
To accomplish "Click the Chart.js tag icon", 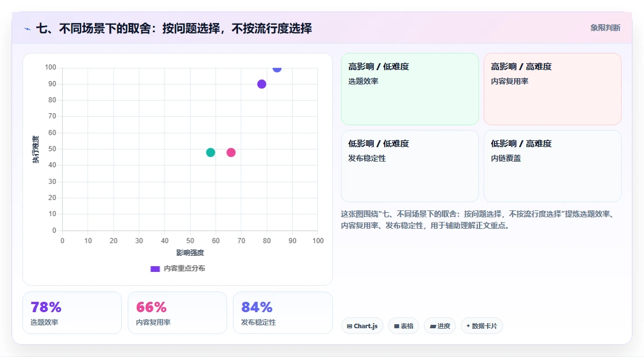I will [x=350, y=326].
